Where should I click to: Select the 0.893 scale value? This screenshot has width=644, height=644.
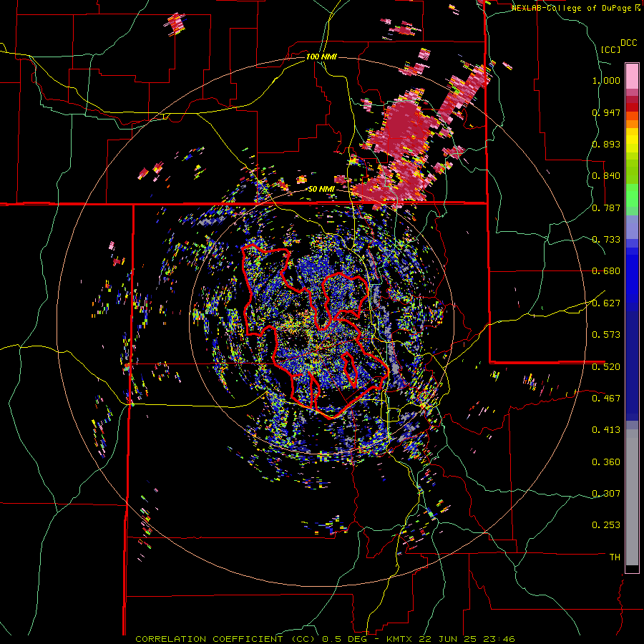(x=606, y=144)
